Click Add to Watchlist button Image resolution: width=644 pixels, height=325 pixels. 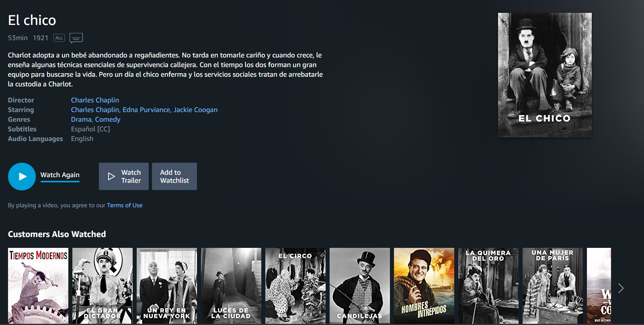(174, 176)
